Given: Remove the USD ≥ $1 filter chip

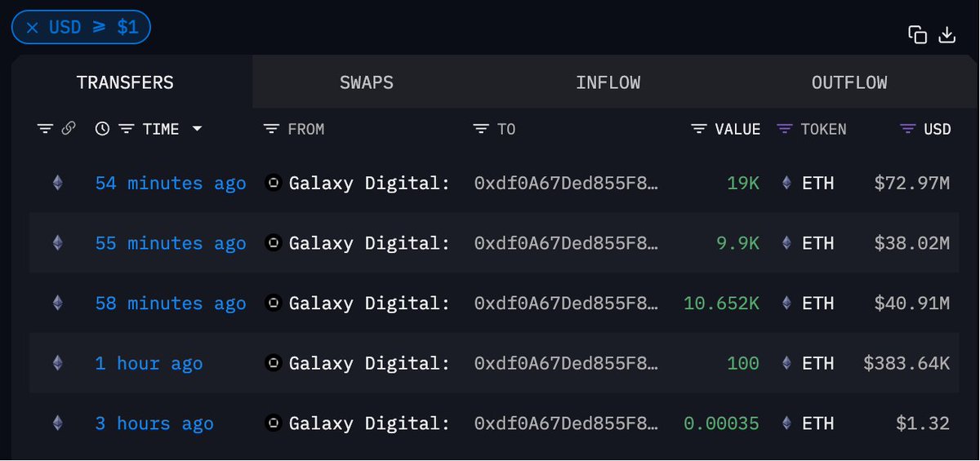Looking at the screenshot, I should click(x=32, y=27).
